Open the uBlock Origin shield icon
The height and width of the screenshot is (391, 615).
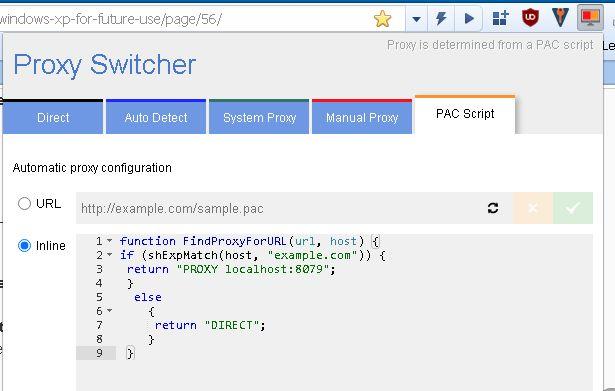[x=530, y=18]
